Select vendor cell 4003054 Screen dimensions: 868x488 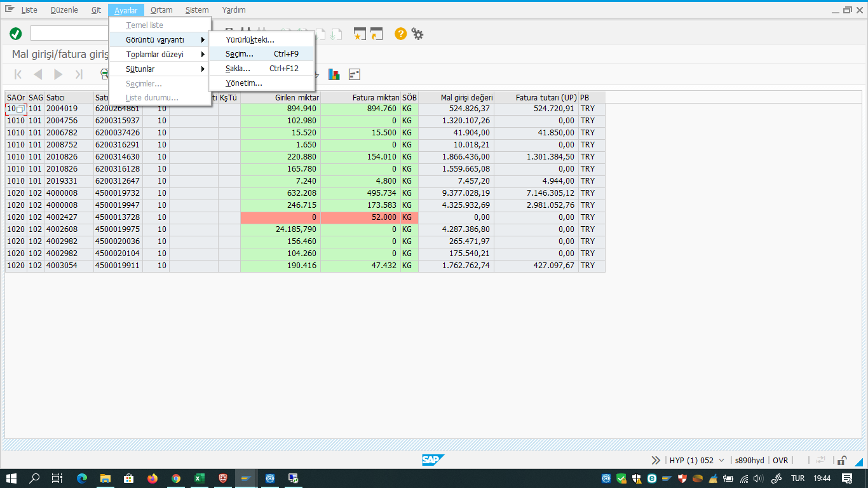click(x=69, y=266)
